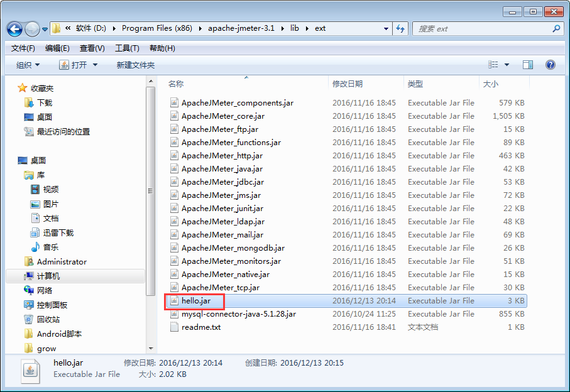Refresh the ext folder view
Image resolution: width=570 pixels, height=392 pixels.
point(400,29)
